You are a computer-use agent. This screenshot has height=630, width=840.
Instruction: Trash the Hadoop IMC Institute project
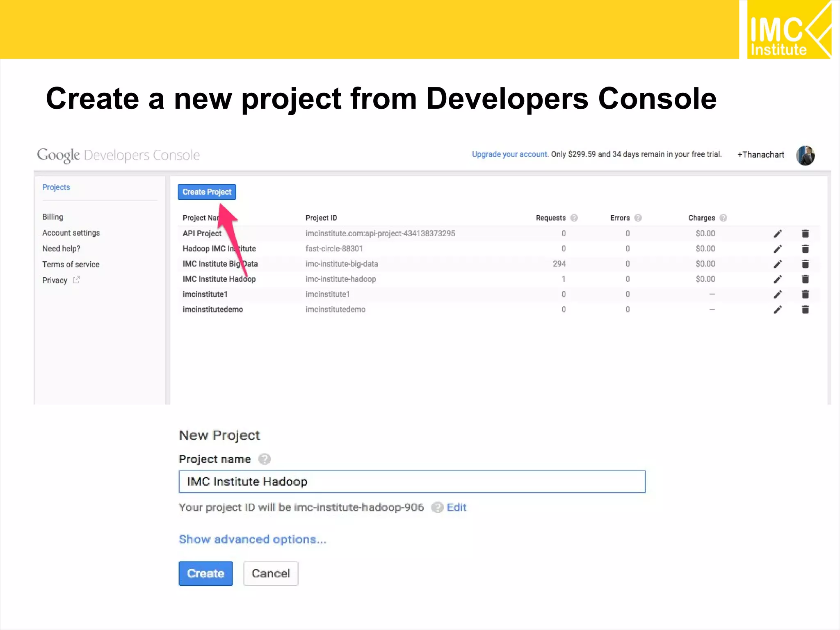[805, 249]
